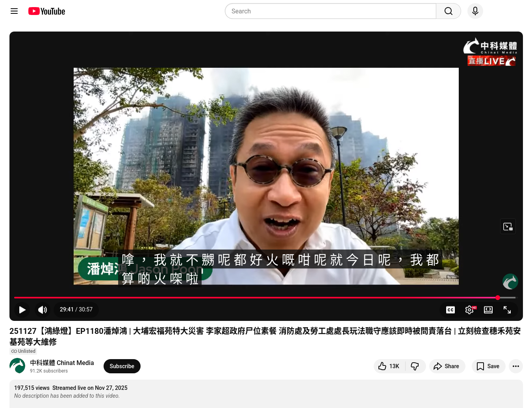Enter full screen mode
532x408 pixels.
click(x=507, y=310)
